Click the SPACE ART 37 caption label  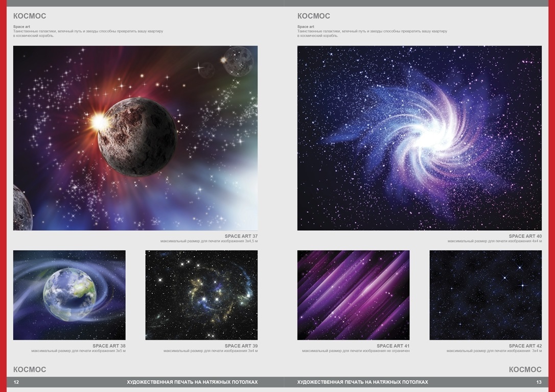pyautogui.click(x=241, y=236)
